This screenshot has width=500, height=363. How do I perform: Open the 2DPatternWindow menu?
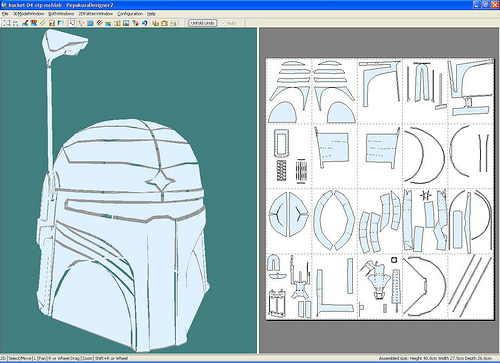[96, 14]
